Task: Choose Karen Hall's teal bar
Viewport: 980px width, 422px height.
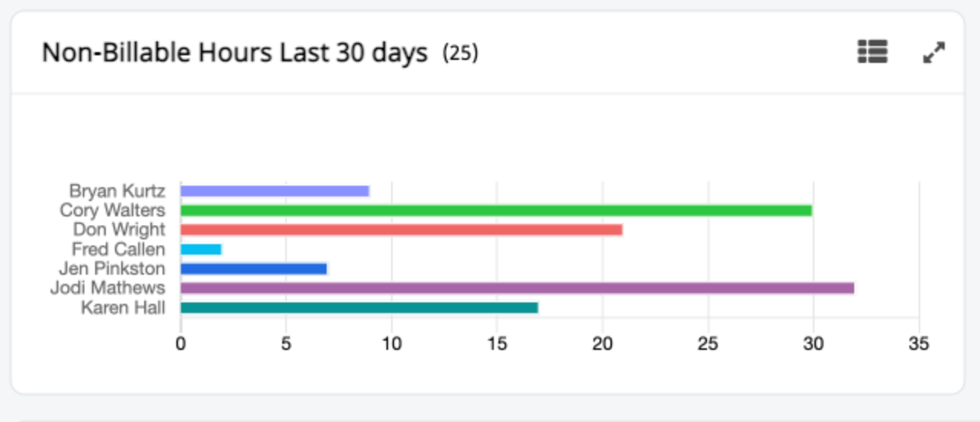Action: pos(359,308)
